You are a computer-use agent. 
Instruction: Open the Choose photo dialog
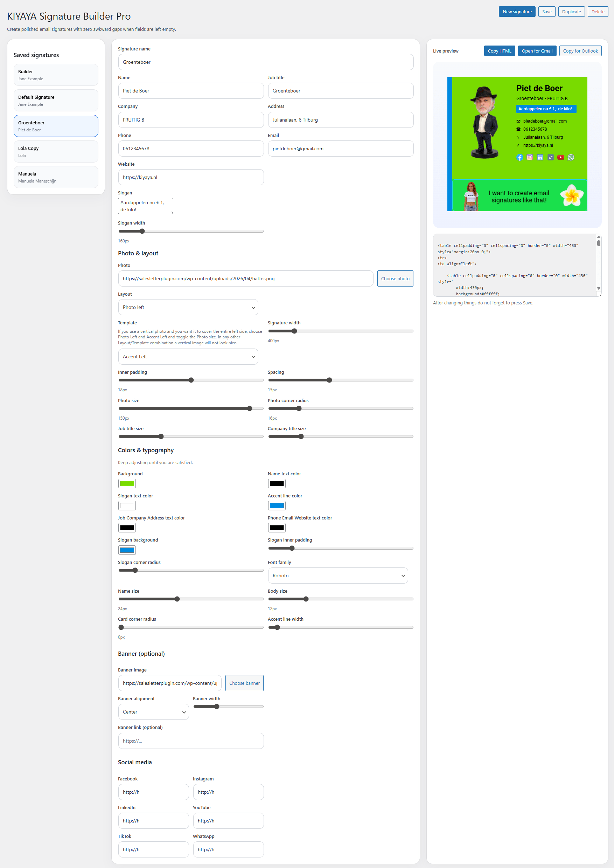click(395, 278)
